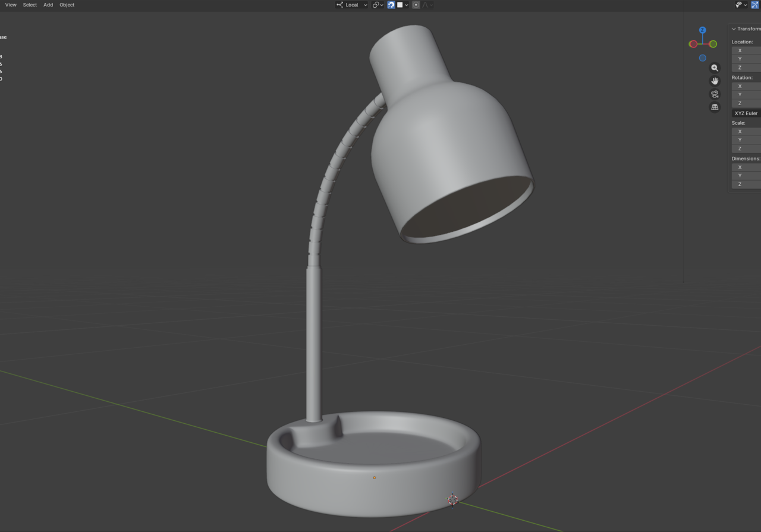The height and width of the screenshot is (532, 761).
Task: Click the magnifying glass zoom icon
Action: (x=715, y=68)
